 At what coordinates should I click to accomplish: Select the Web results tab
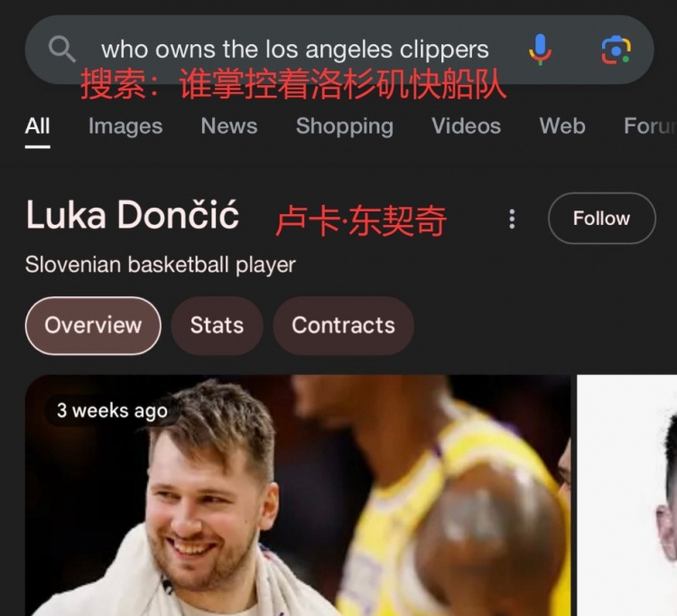coord(562,126)
